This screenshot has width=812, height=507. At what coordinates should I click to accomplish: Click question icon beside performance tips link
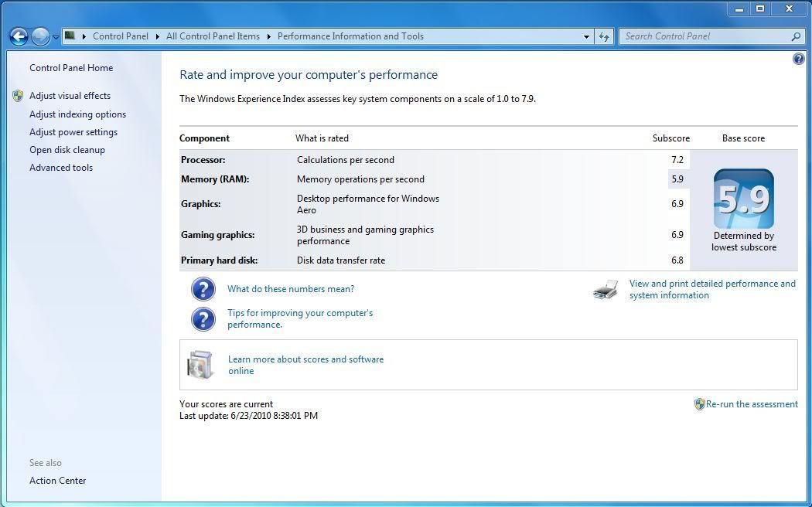click(x=203, y=319)
